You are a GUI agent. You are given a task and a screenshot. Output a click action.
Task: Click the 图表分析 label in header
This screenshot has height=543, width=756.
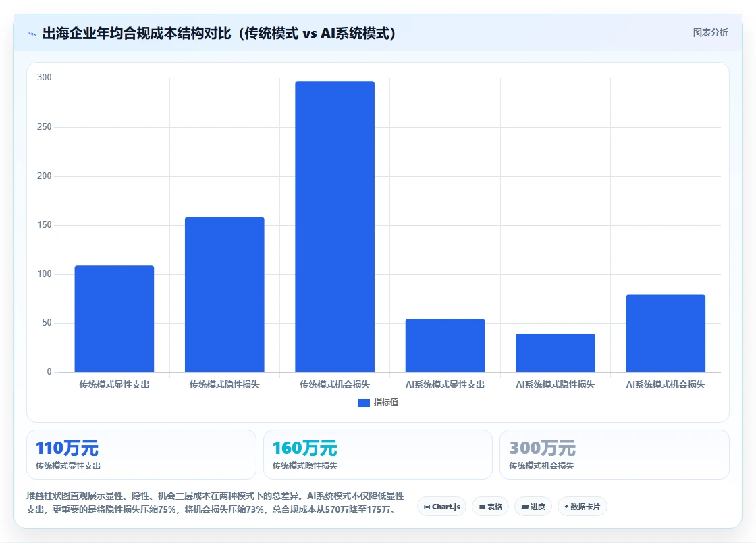[710, 33]
